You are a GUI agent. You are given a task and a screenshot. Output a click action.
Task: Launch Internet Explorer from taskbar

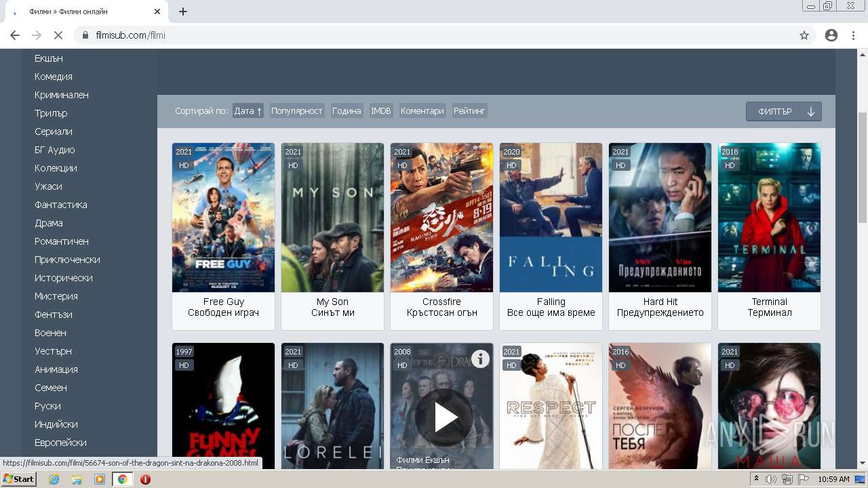point(54,479)
